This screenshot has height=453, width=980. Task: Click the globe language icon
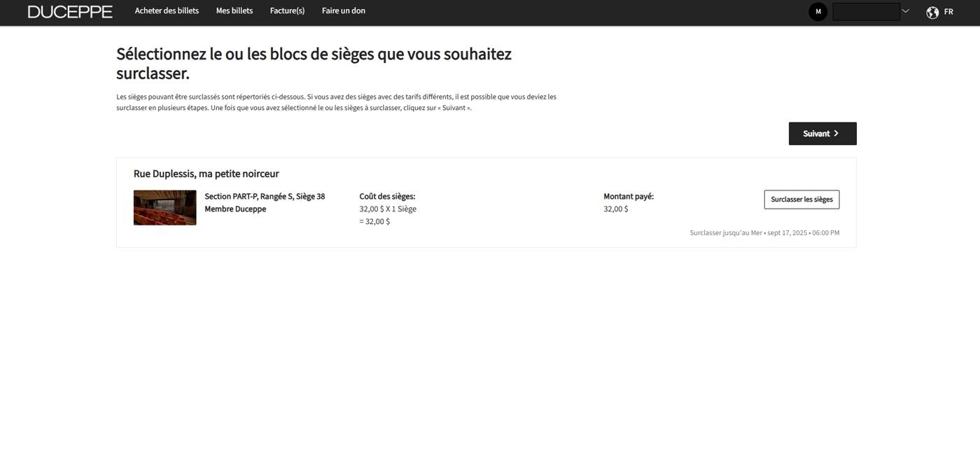(x=932, y=12)
